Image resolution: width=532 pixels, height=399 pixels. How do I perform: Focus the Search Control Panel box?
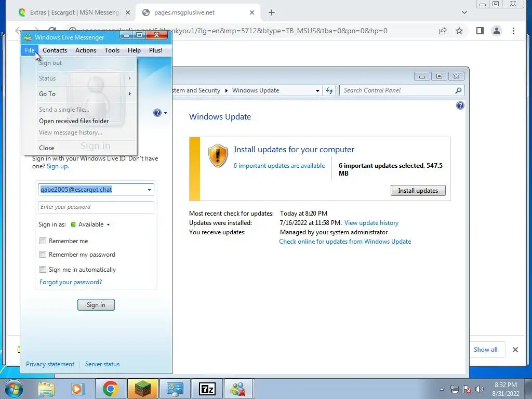pyautogui.click(x=397, y=90)
